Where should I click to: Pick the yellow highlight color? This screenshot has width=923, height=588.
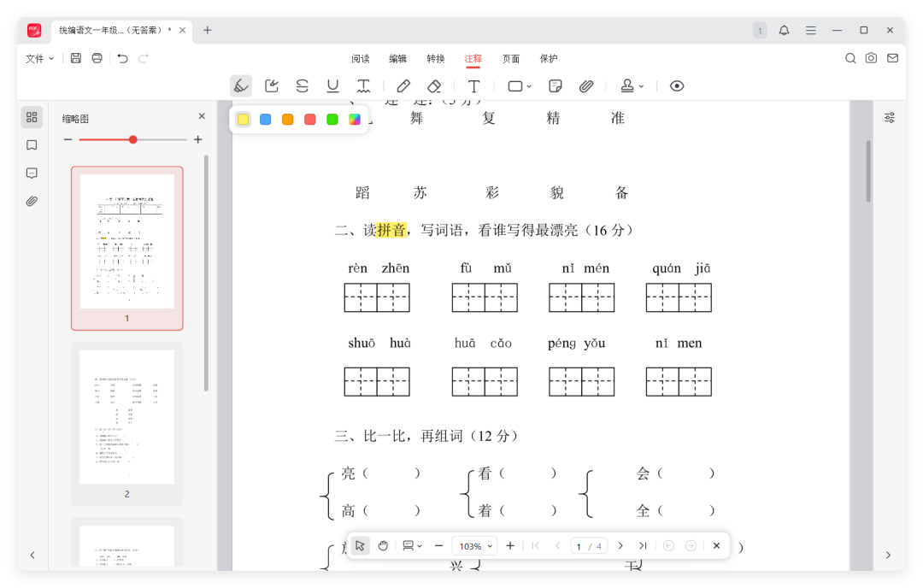pos(243,120)
